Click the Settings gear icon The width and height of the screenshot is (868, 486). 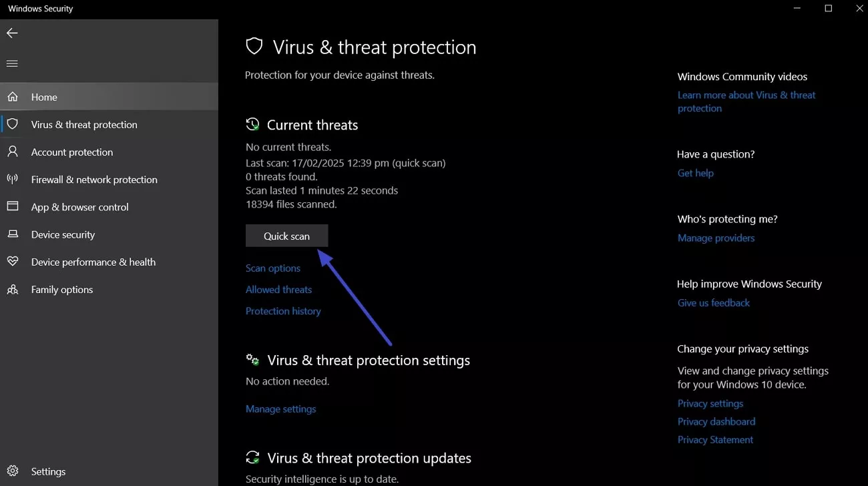coord(12,471)
